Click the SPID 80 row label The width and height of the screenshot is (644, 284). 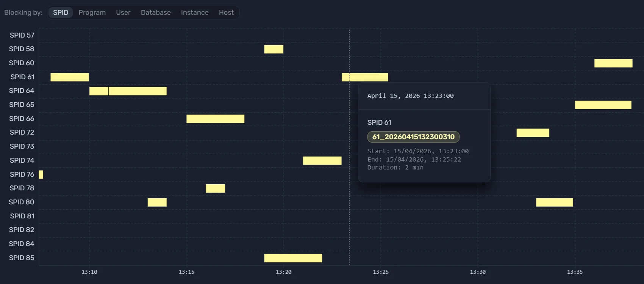click(x=22, y=202)
